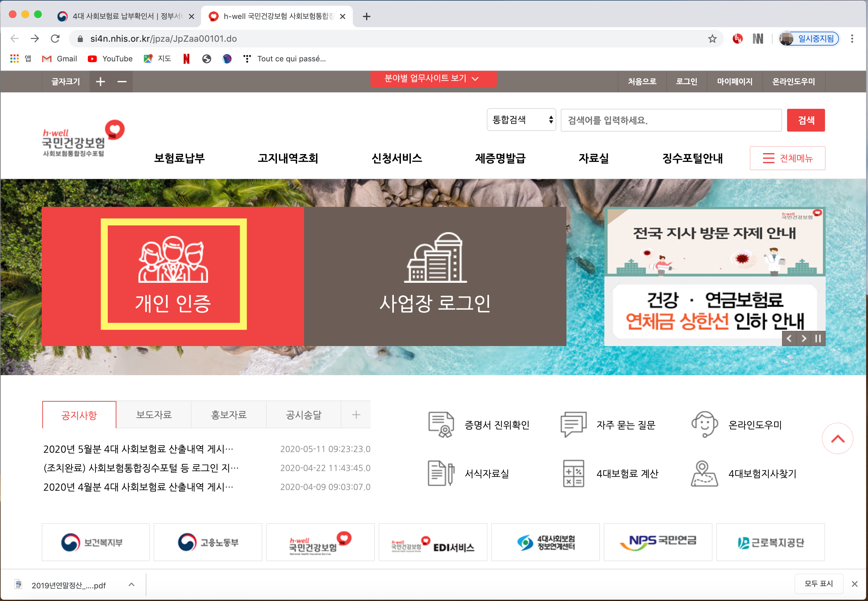Reload the page
Screen dimensions: 868x601
coord(55,38)
